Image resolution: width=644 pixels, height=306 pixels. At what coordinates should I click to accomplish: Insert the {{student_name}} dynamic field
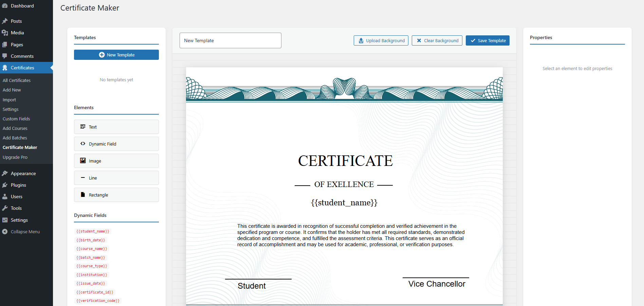point(93,231)
